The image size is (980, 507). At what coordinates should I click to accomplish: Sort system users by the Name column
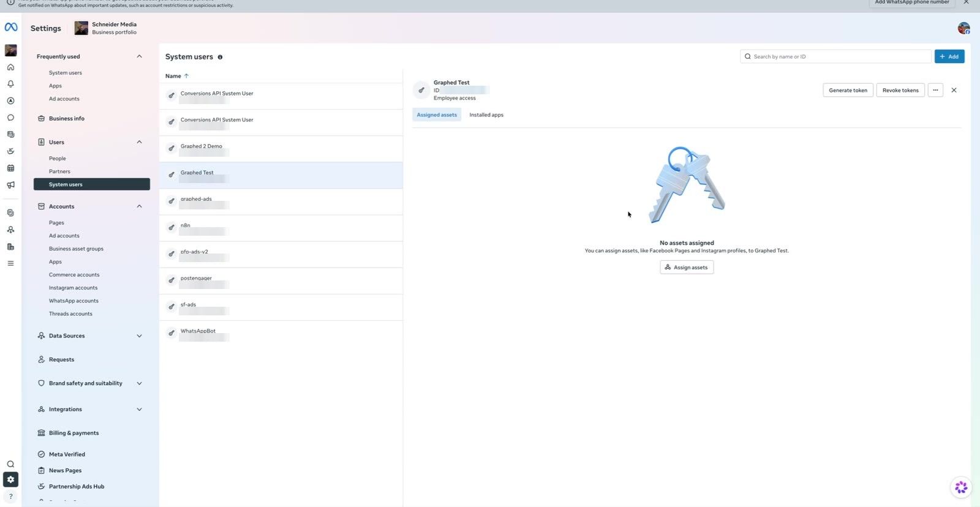coord(176,76)
